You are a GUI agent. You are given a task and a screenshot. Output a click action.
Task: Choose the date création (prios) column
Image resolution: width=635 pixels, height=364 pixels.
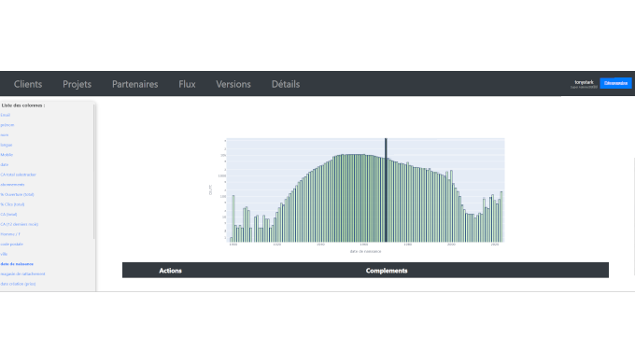[19, 284]
